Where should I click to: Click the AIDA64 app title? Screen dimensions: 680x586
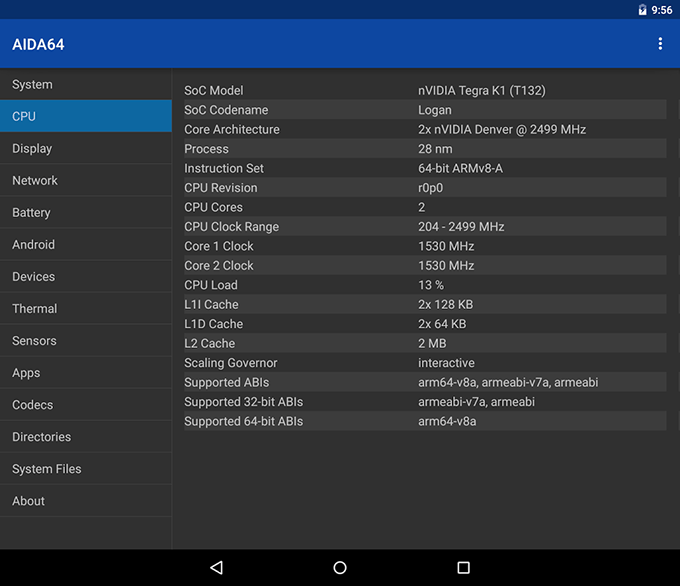coord(38,44)
